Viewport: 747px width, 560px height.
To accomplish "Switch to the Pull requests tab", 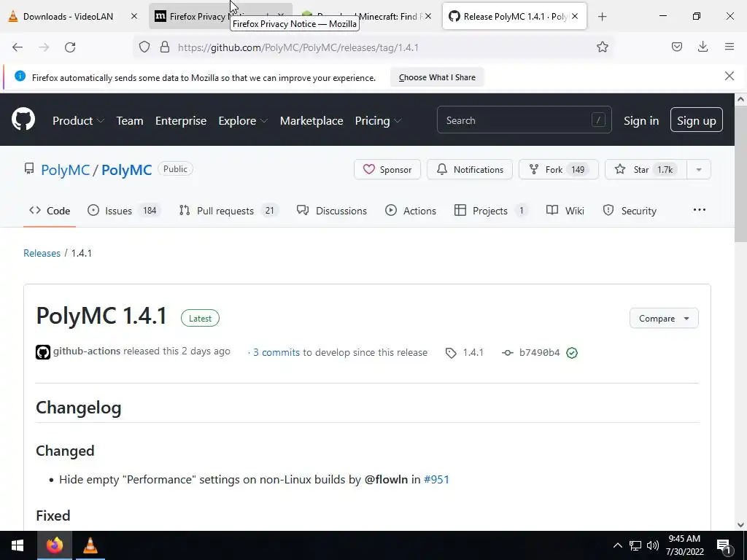I will point(228,211).
